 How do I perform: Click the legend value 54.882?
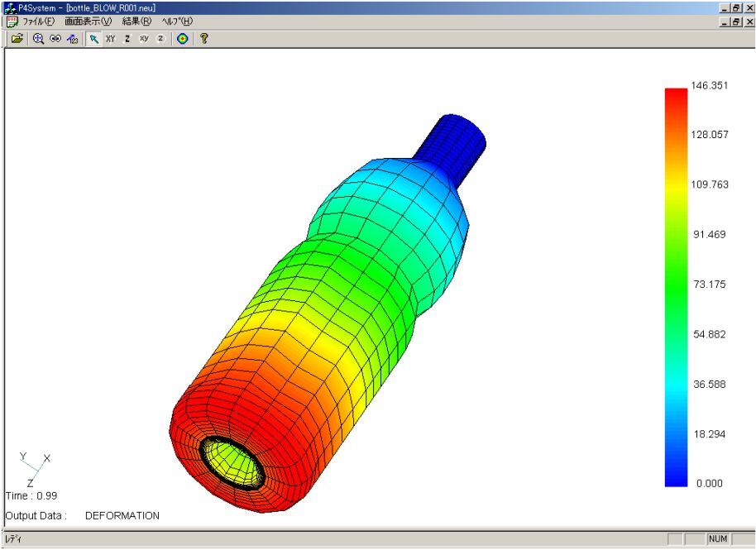(x=709, y=334)
